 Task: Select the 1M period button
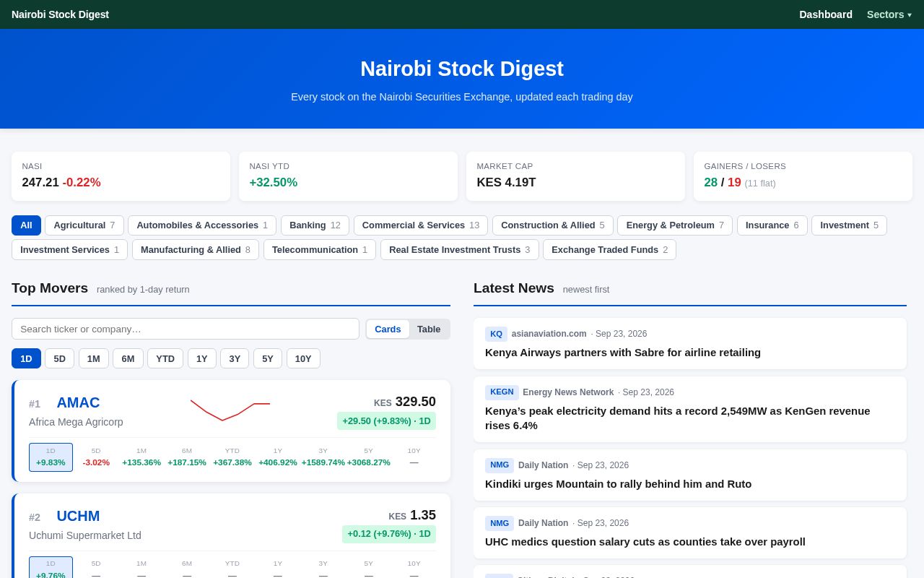tap(94, 358)
